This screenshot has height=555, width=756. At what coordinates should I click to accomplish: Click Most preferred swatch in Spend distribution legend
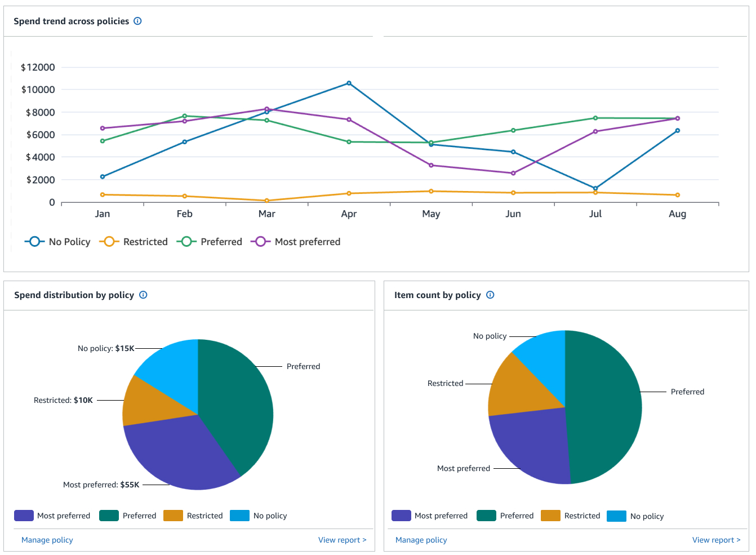coord(24,516)
